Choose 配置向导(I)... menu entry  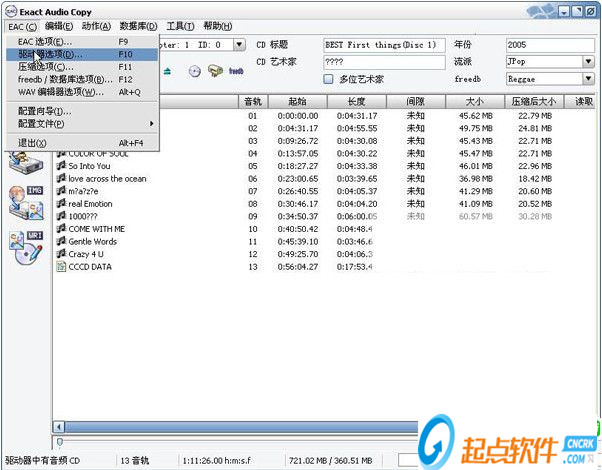[83, 111]
